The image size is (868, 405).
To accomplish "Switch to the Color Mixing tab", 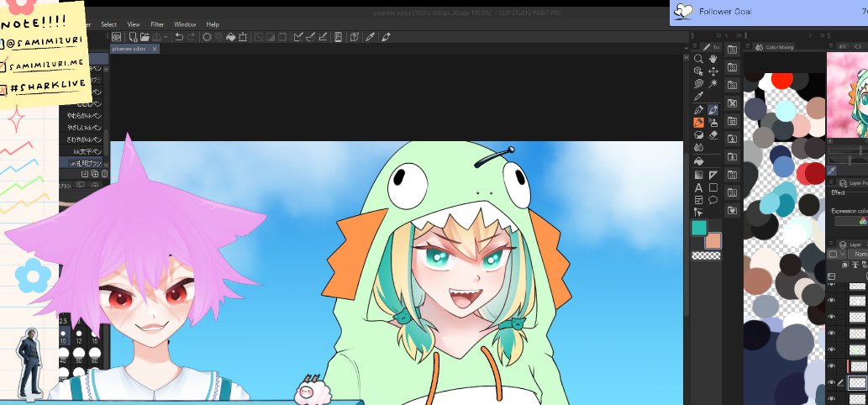I will pos(775,47).
